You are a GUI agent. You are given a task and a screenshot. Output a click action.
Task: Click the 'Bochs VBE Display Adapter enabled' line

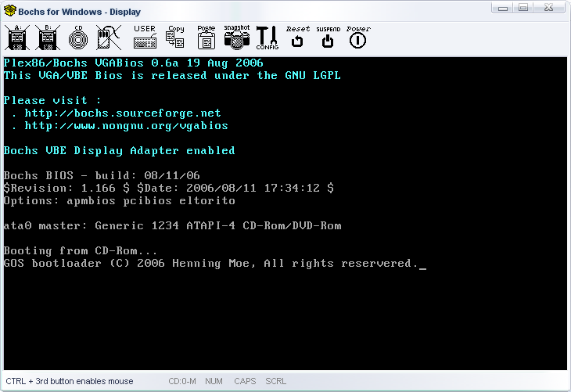pos(119,151)
